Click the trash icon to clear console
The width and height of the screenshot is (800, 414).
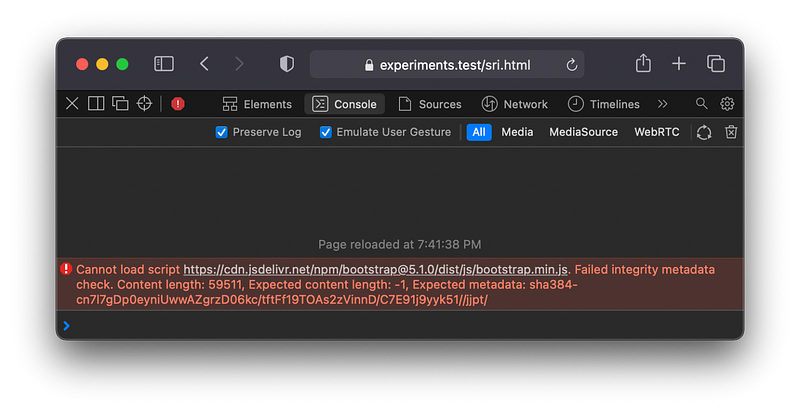pos(731,132)
